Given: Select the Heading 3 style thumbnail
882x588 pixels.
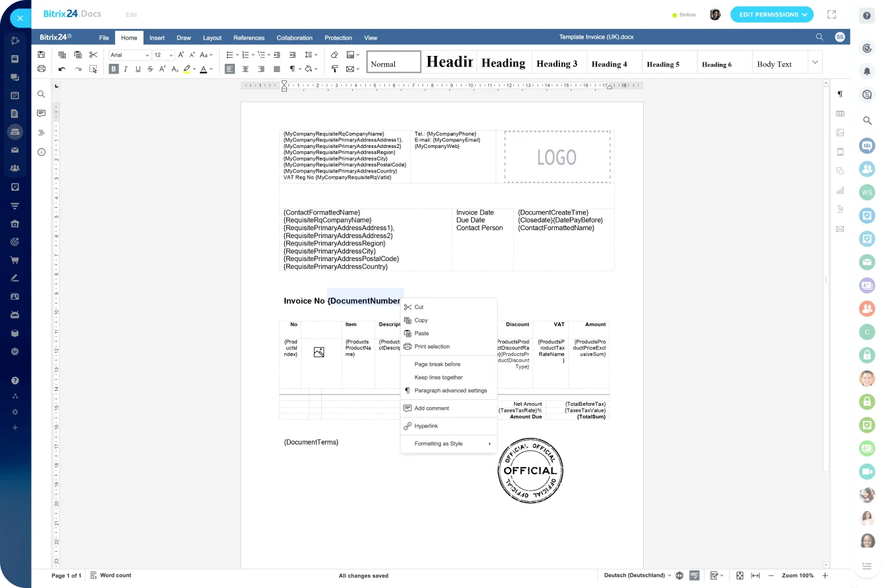Looking at the screenshot, I should 557,63.
